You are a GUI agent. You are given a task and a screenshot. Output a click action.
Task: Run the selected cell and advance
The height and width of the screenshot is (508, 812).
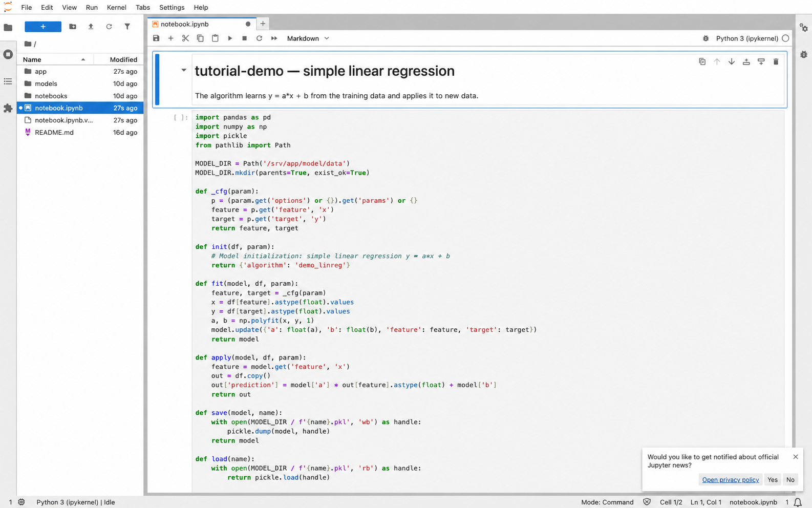[x=230, y=38]
